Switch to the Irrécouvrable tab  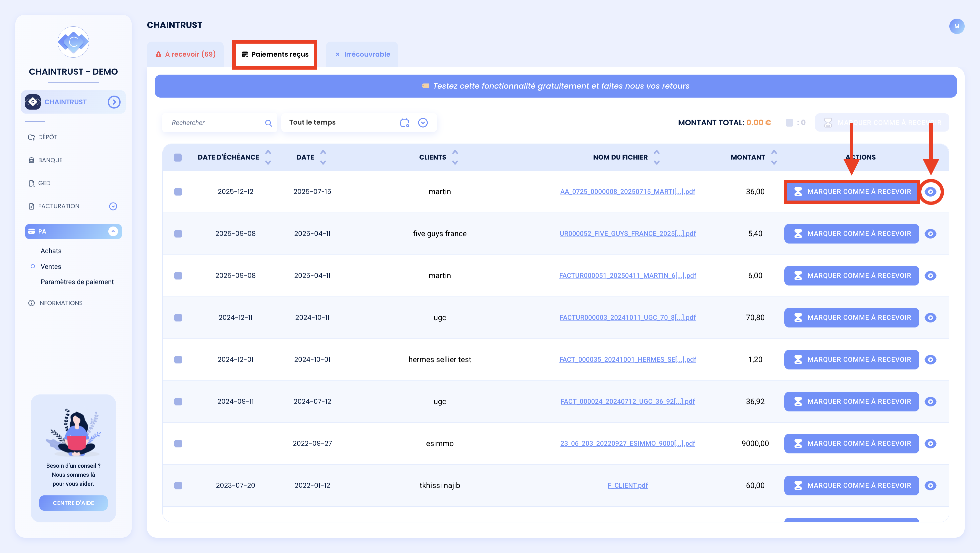[x=362, y=54]
